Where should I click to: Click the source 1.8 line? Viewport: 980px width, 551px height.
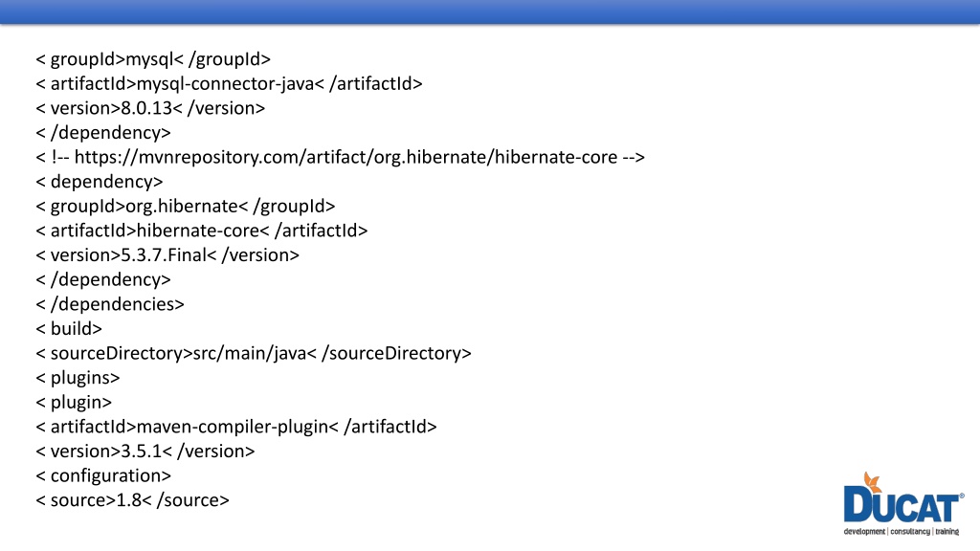tap(132, 500)
